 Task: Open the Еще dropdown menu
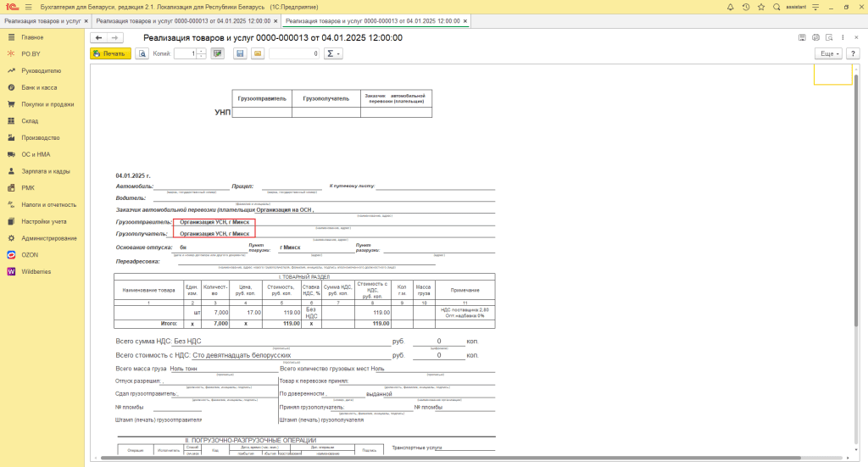point(829,53)
